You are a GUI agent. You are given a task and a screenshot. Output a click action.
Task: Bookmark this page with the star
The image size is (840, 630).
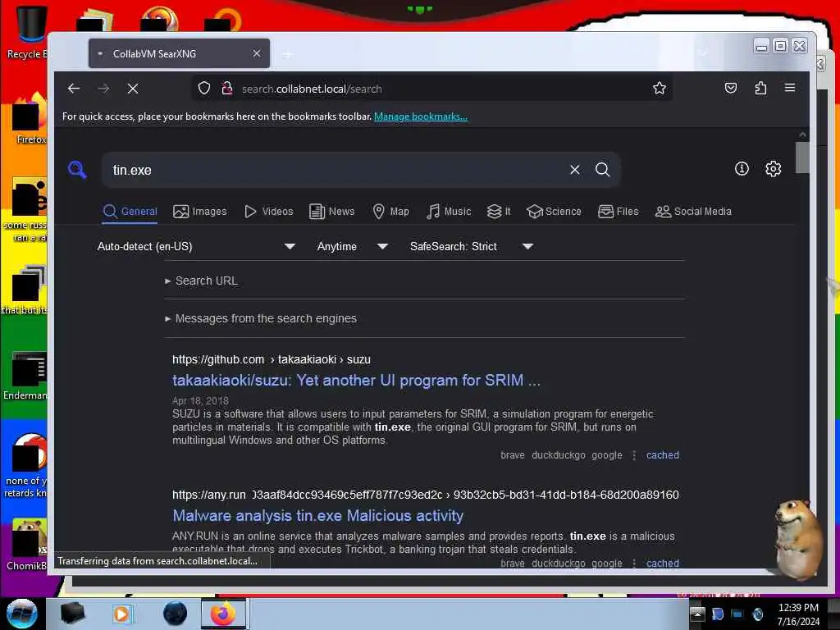(x=660, y=89)
